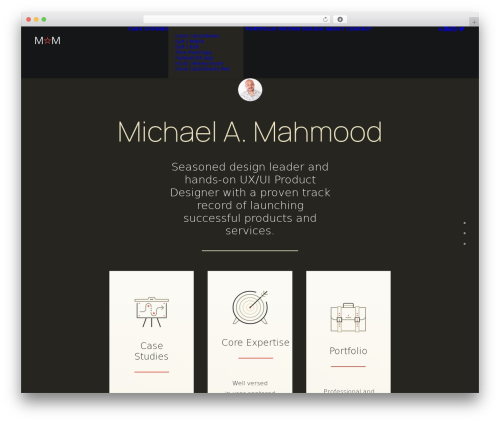500x423 pixels.
Task: Click the browser address bar
Action: pos(237,19)
